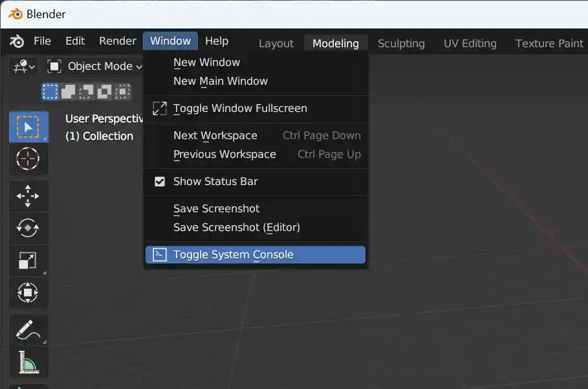The width and height of the screenshot is (588, 389).
Task: Choose Save Screenshot
Action: pyautogui.click(x=255, y=208)
